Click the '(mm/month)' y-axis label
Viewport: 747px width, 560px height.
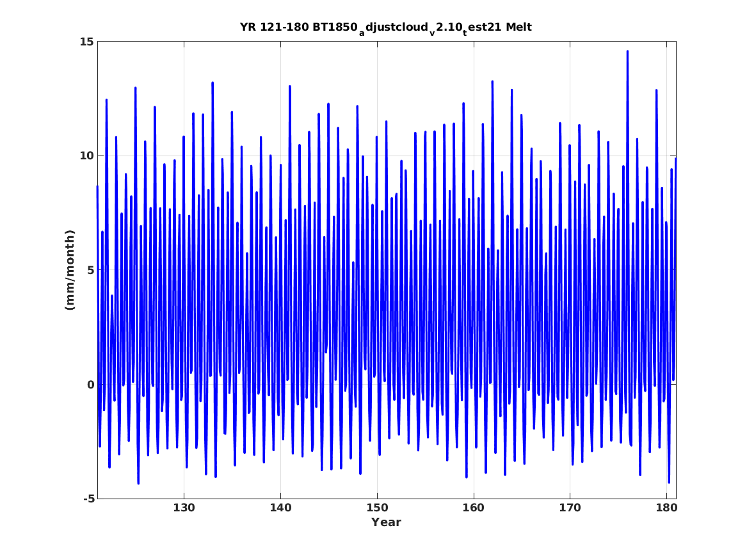(x=70, y=270)
